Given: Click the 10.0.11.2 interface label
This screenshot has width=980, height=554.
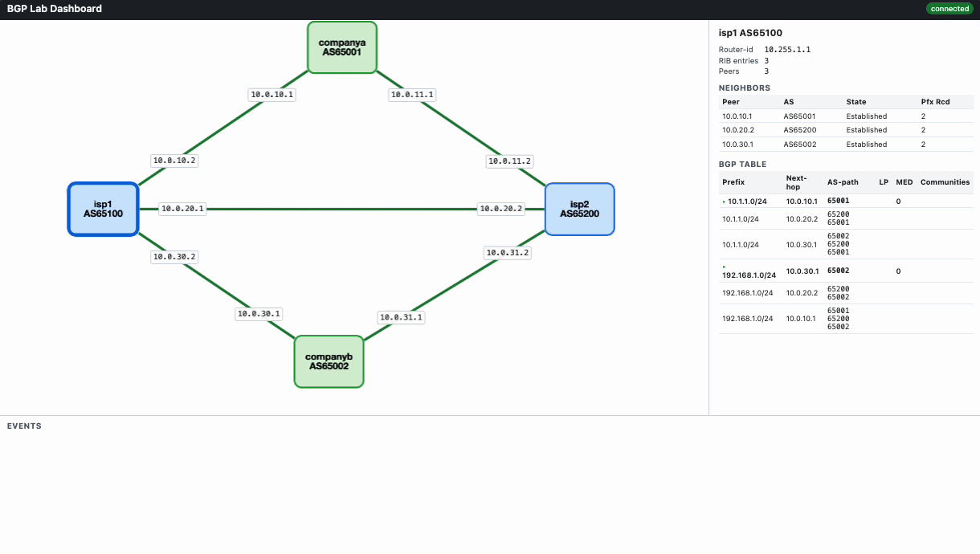Looking at the screenshot, I should (x=509, y=161).
